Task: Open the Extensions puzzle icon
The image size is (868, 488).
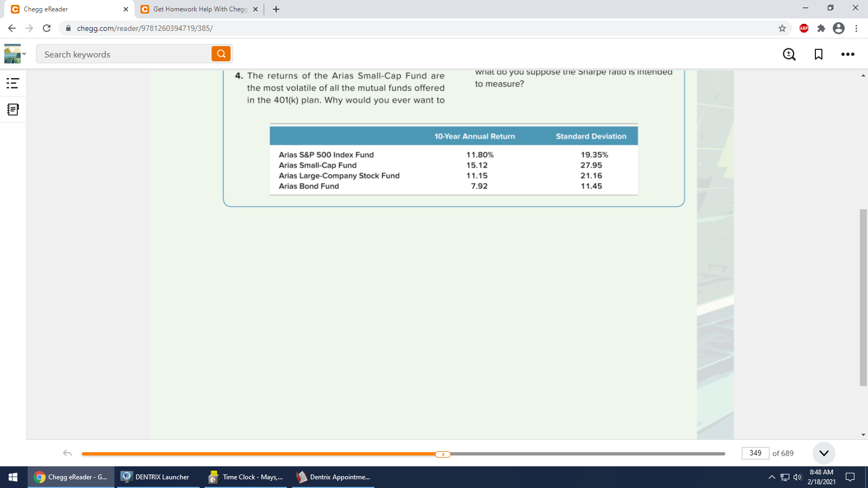Action: (x=821, y=28)
